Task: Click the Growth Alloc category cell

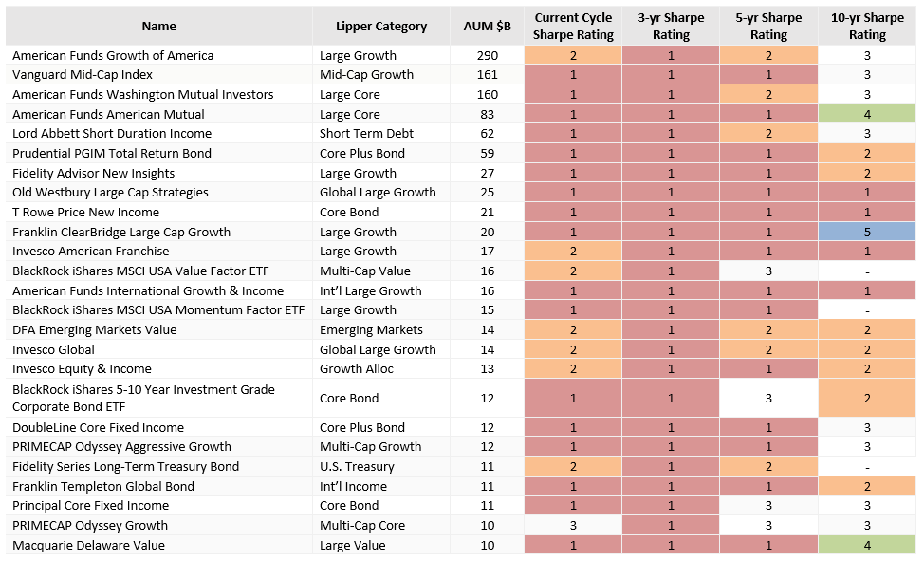Action: pos(356,369)
